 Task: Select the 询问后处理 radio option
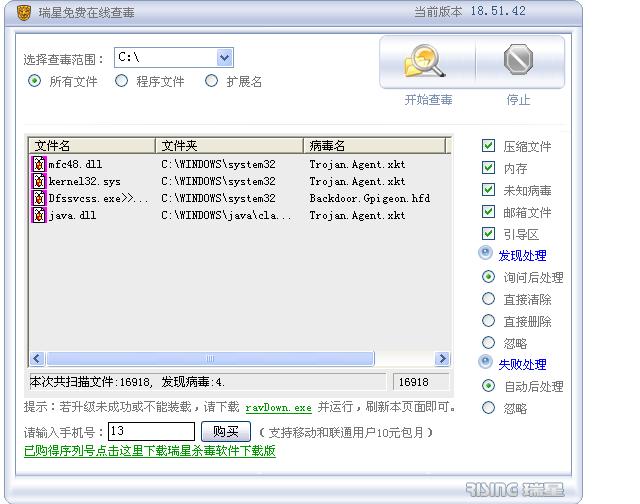tap(488, 277)
